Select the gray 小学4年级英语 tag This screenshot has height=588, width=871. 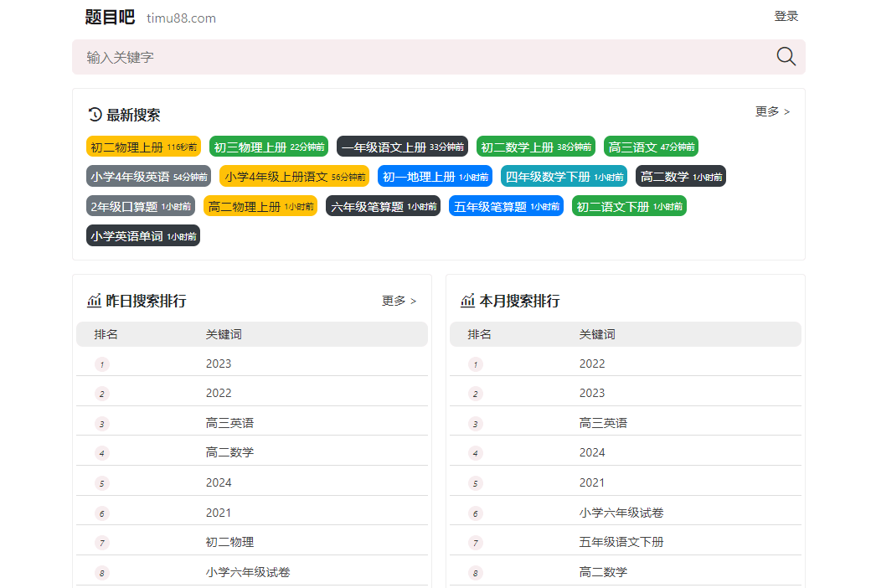click(148, 177)
